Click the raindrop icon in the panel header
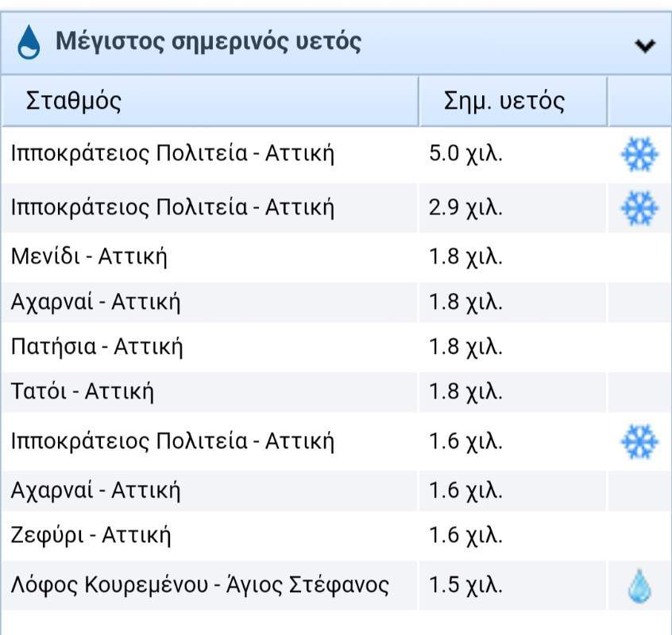 (x=29, y=42)
